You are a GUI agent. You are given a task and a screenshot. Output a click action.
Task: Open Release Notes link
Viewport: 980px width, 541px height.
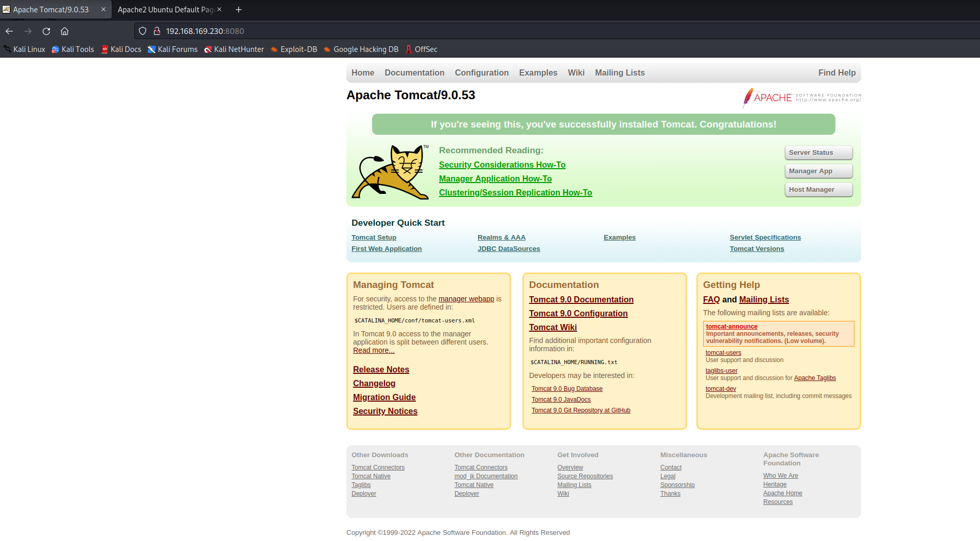381,370
